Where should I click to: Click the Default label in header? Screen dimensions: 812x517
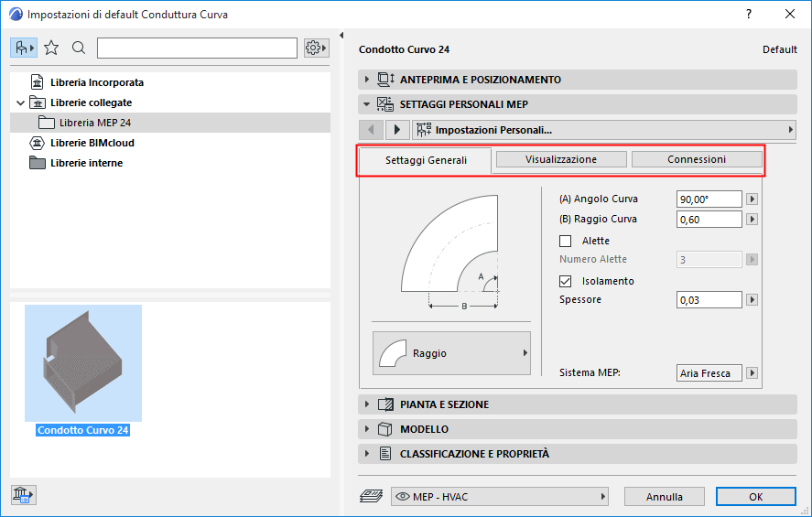pos(779,49)
